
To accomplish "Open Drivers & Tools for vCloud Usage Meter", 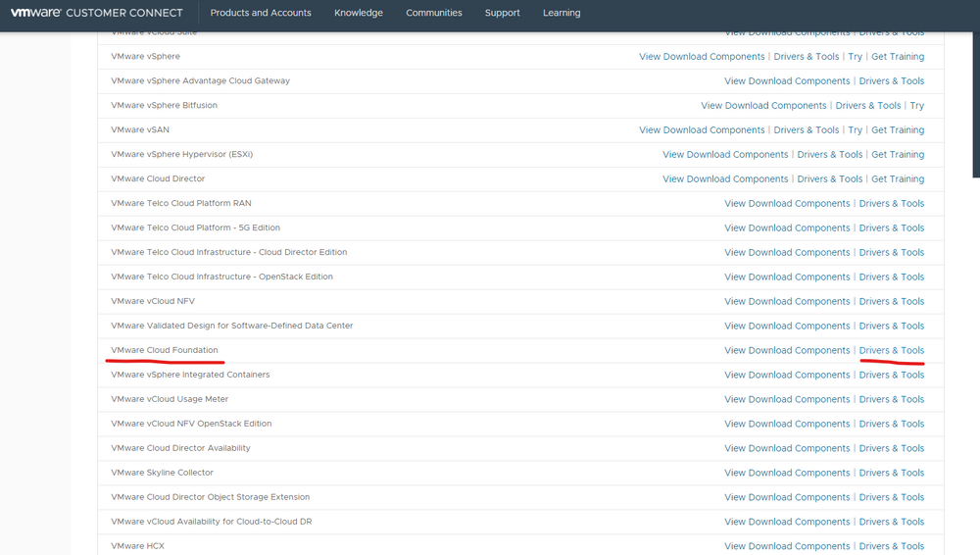I will [x=891, y=399].
